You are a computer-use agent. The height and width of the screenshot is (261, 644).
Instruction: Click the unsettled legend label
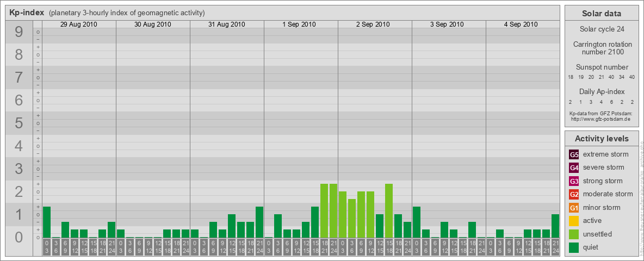[597, 234]
